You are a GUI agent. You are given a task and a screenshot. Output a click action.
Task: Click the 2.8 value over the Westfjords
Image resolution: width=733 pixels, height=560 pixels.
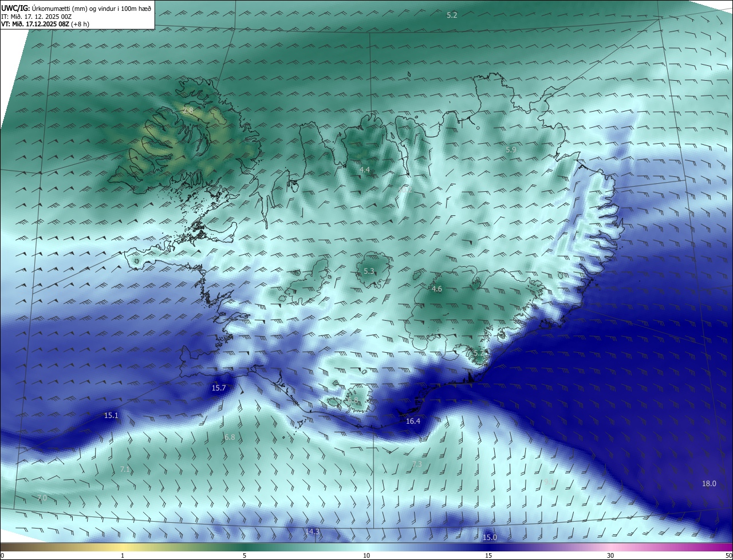tap(188, 110)
